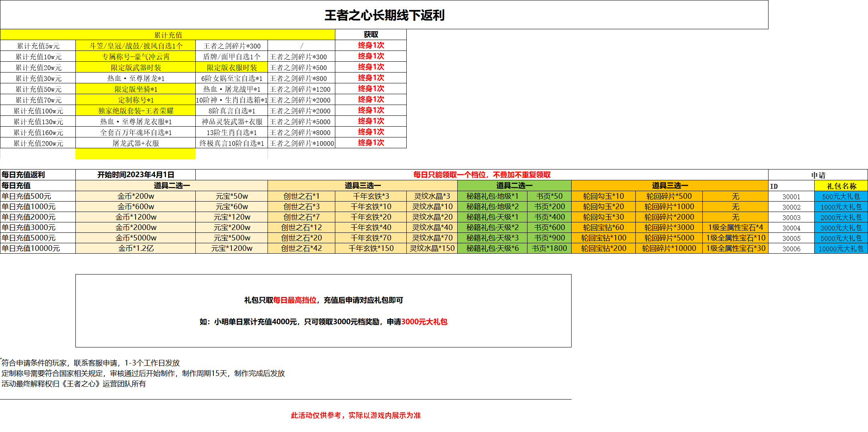Select cell 限定版衣服时装
This screenshot has height=432, width=868.
(232, 67)
